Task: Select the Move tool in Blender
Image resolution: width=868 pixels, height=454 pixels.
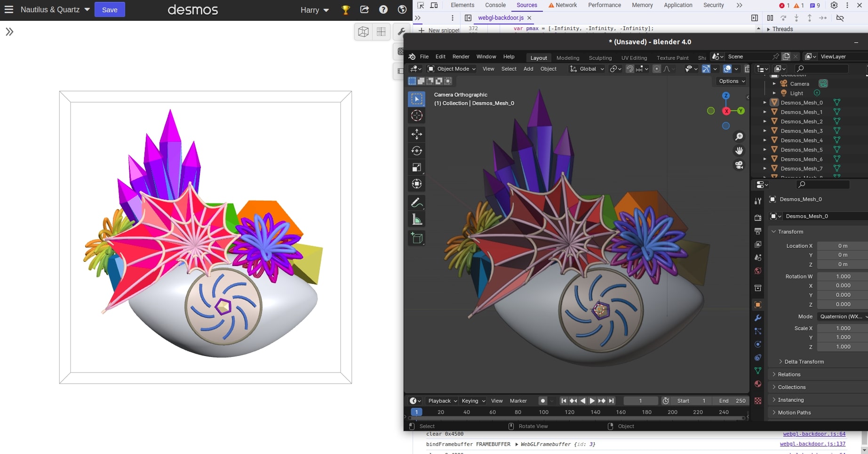Action: (x=416, y=134)
